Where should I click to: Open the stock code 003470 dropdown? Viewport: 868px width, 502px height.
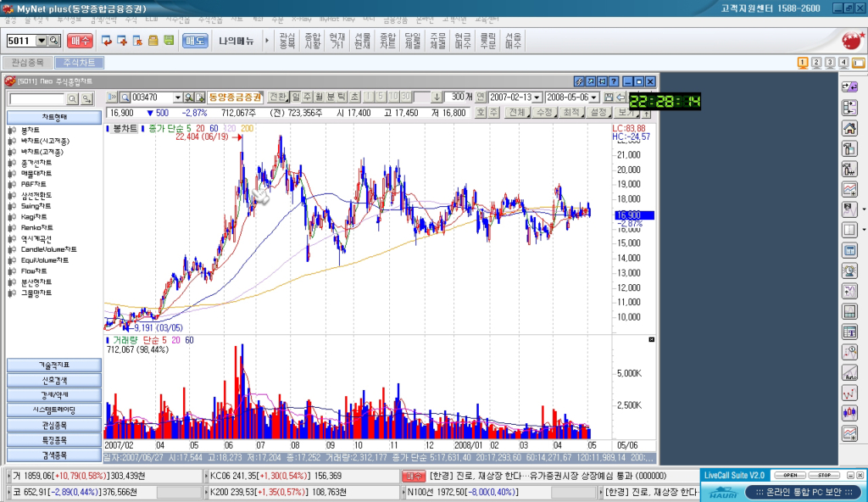178,98
